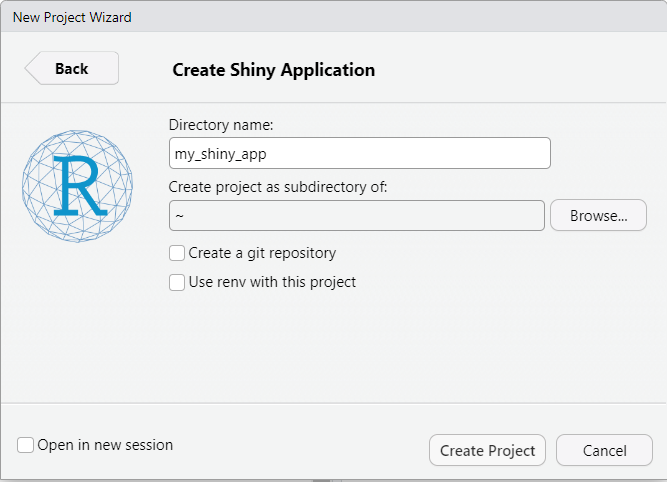Image resolution: width=667 pixels, height=482 pixels.
Task: Enable the Create a git repository checkbox
Action: 177,253
